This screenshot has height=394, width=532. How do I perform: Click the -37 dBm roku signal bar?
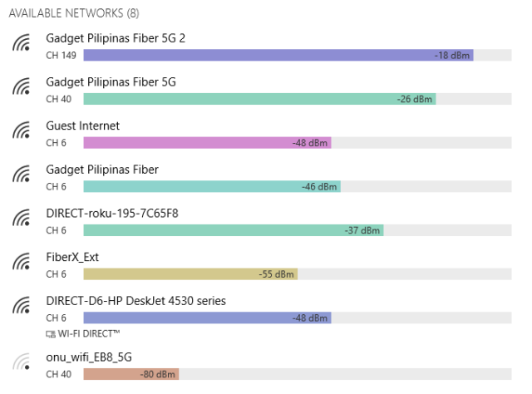coord(233,230)
